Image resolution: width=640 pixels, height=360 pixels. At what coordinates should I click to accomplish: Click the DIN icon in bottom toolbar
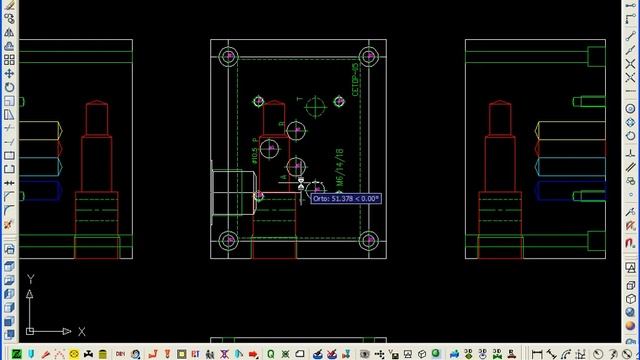point(120,354)
